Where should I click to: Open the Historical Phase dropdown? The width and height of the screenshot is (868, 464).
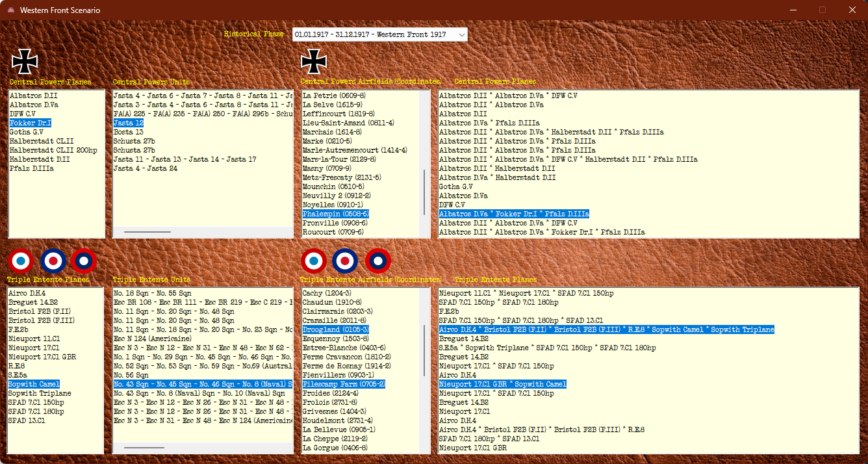[x=379, y=34]
